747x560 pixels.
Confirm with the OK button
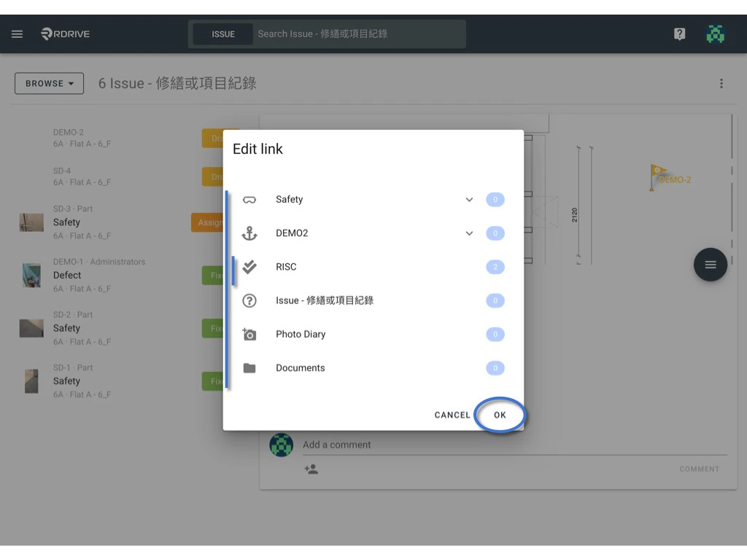click(500, 414)
